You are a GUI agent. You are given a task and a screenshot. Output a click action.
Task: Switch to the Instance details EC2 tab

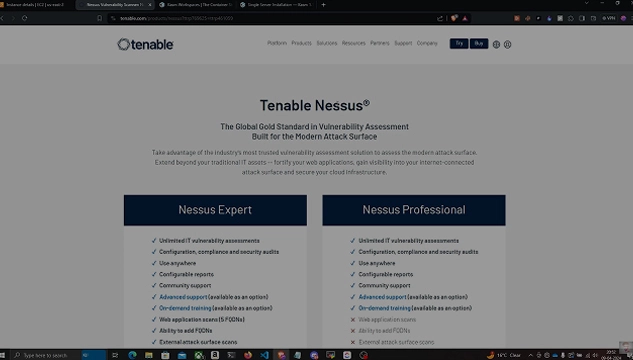pos(36,5)
